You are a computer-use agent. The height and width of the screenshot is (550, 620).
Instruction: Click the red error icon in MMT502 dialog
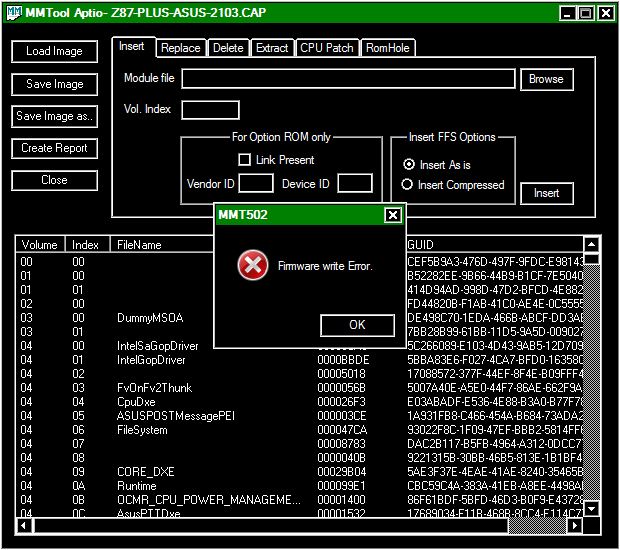coord(253,265)
